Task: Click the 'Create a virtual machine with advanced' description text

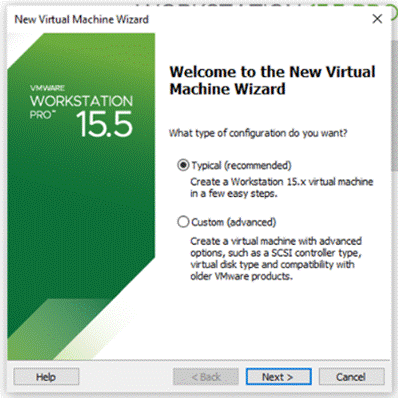Action: [x=276, y=259]
